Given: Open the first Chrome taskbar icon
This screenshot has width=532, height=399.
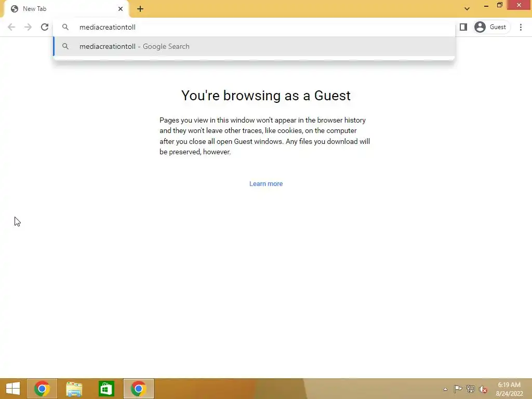Looking at the screenshot, I should click(x=42, y=389).
